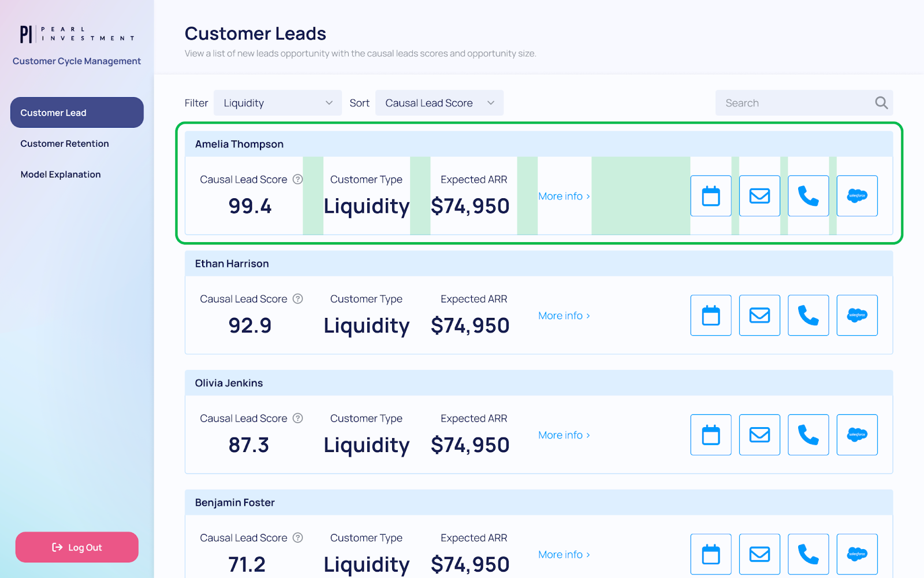View more info for Ethan Harrison

tap(564, 316)
